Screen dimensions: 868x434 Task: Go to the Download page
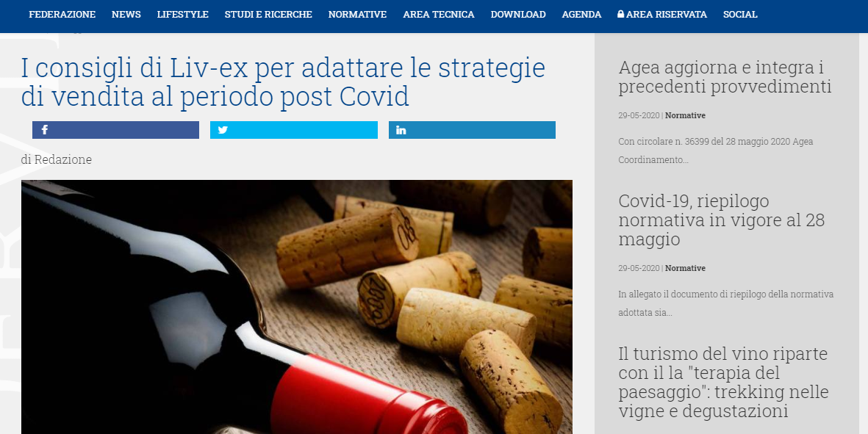click(x=518, y=15)
